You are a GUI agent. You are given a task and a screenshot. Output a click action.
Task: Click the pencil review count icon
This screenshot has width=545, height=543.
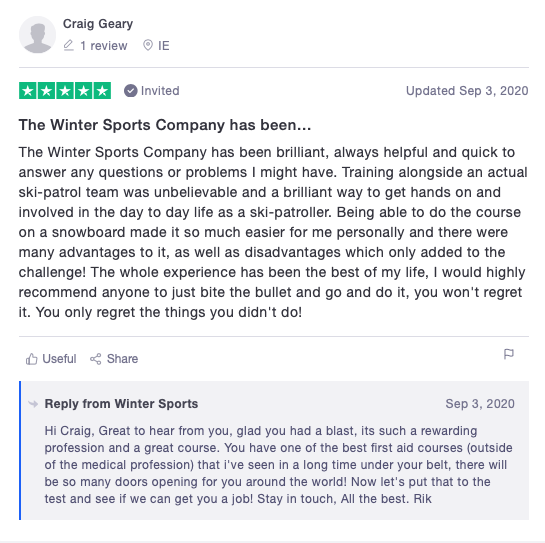[68, 46]
